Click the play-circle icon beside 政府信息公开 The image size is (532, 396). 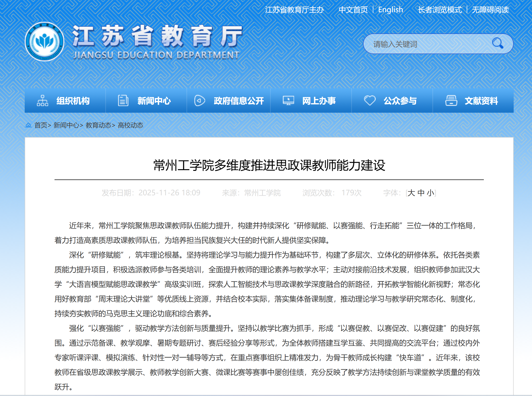click(199, 100)
